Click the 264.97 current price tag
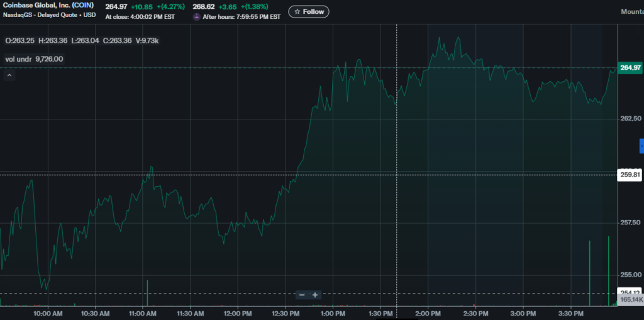The width and height of the screenshot is (644, 320). click(x=630, y=68)
